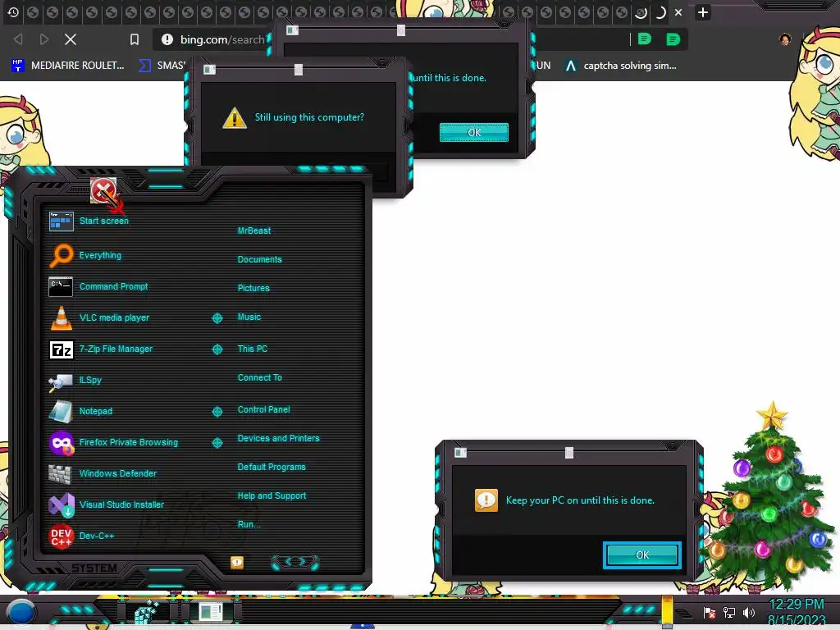Image resolution: width=840 pixels, height=630 pixels.
Task: Open MEDIAFIRE ROULET... bookmark
Action: click(67, 66)
